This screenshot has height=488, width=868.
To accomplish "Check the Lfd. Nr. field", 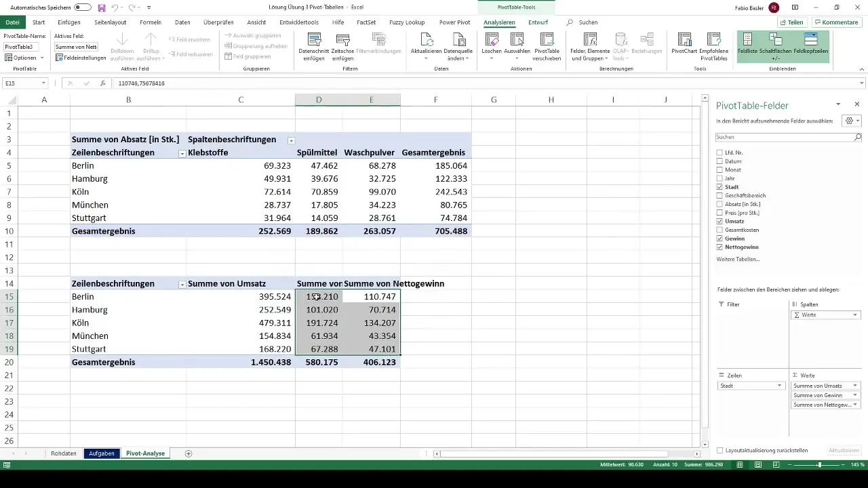I will [x=719, y=152].
